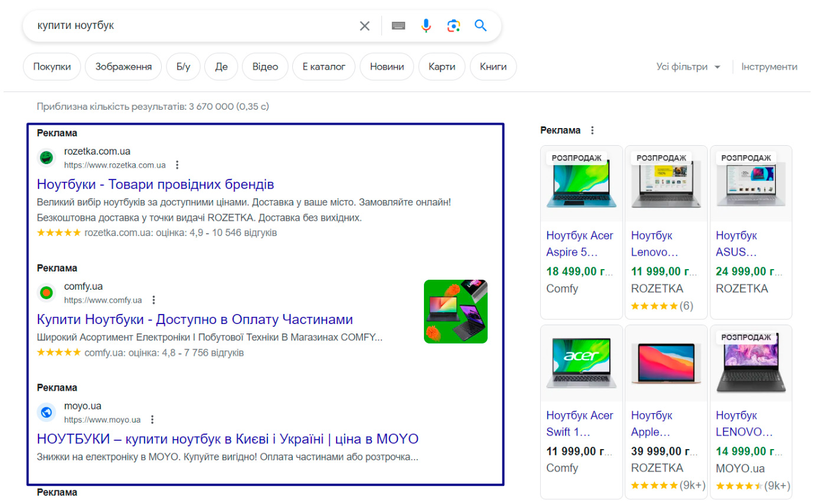Image resolution: width=813 pixels, height=504 pixels.
Task: Click Ноутбук Acer Aspire 5 title
Action: click(580, 244)
